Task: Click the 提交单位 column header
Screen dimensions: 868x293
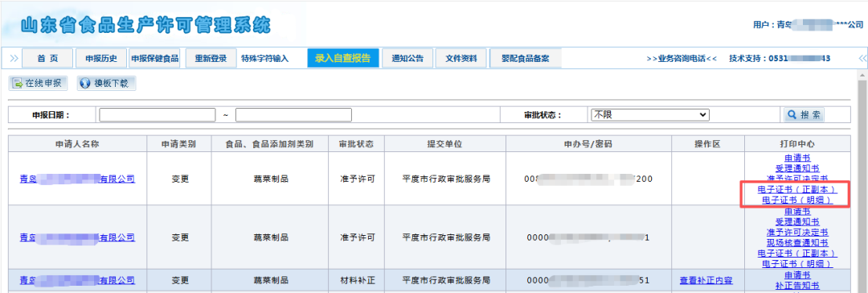Action: tap(444, 144)
